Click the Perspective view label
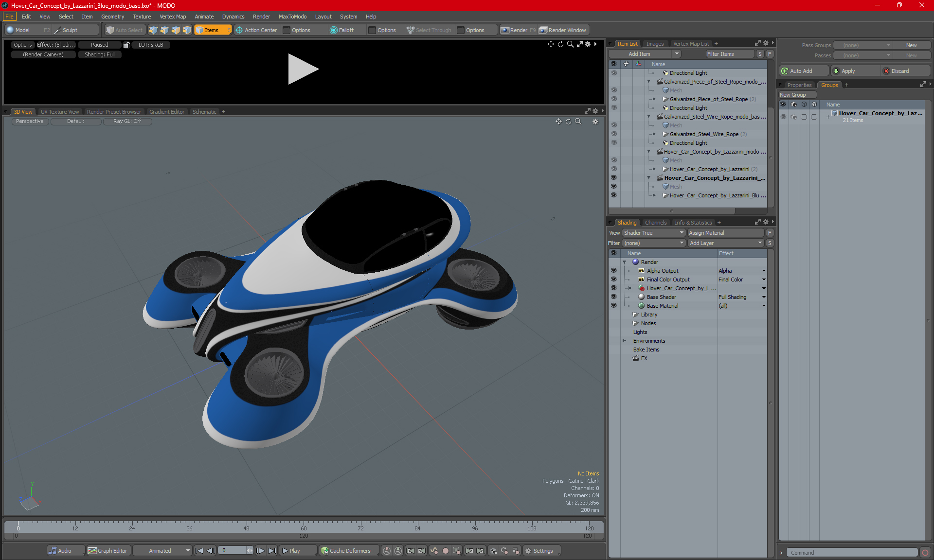The width and height of the screenshot is (934, 560). click(x=30, y=122)
